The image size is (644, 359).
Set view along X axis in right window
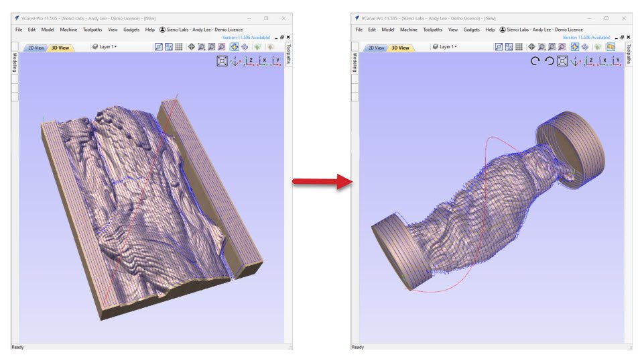tap(603, 61)
